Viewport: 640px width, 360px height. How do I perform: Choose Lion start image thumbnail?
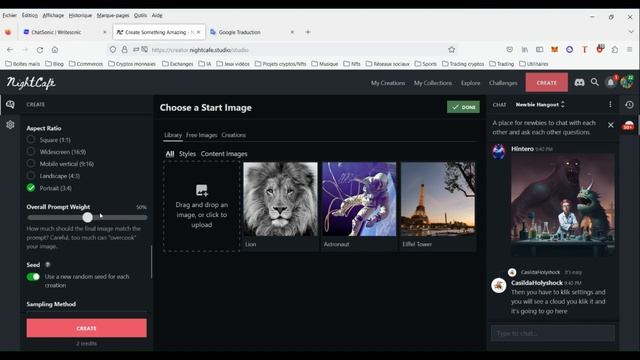[280, 199]
